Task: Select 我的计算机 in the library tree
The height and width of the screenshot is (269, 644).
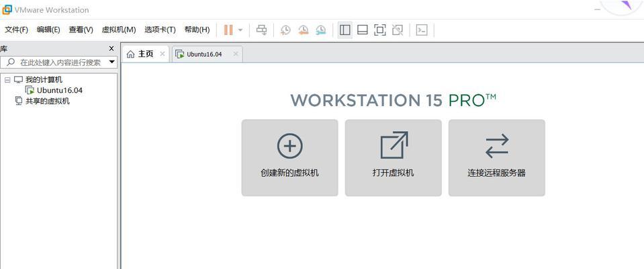Action: pyautogui.click(x=44, y=80)
